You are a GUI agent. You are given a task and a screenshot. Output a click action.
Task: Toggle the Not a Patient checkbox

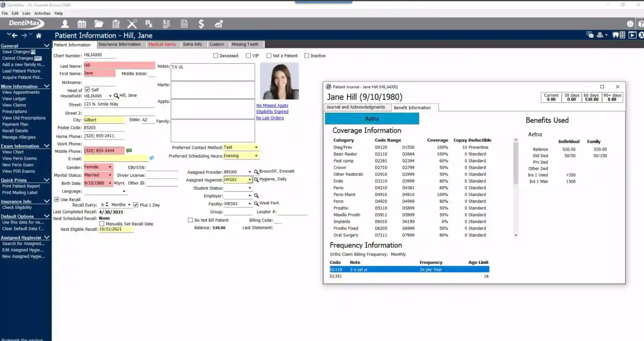pos(269,56)
